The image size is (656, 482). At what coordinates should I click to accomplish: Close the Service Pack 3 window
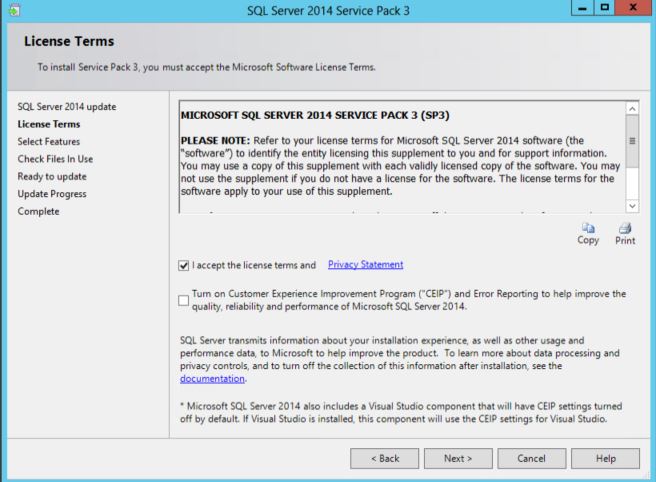(x=633, y=8)
